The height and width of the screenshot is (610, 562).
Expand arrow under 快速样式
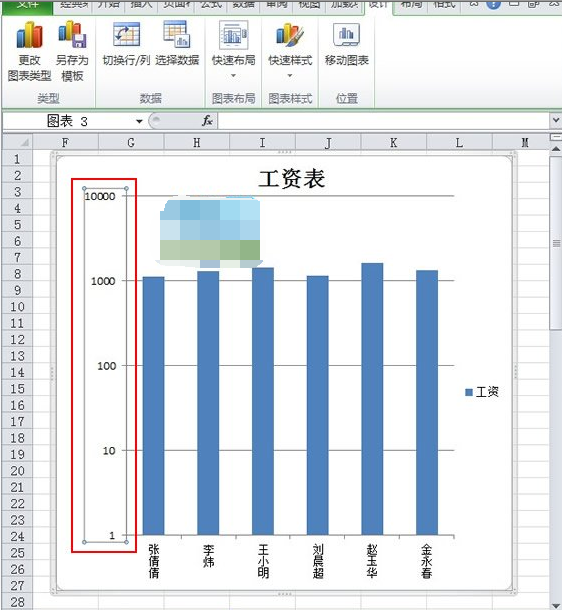290,75
